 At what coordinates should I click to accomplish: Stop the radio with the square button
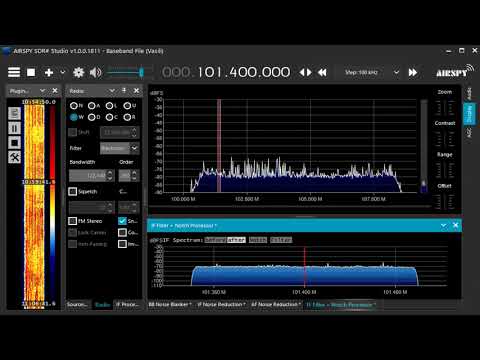31,72
